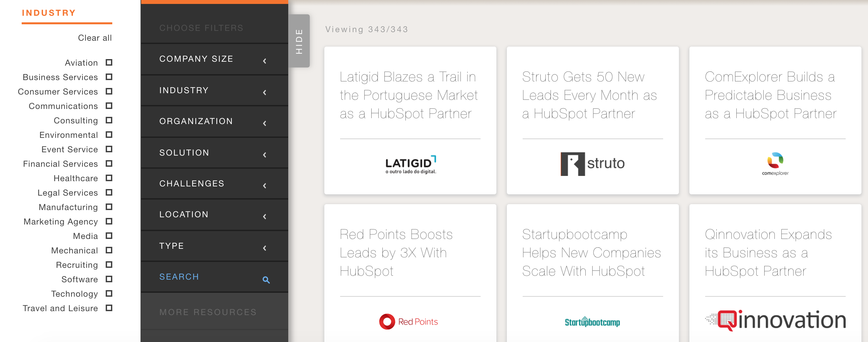Click the search magnifier icon
868x342 pixels.
point(266,280)
